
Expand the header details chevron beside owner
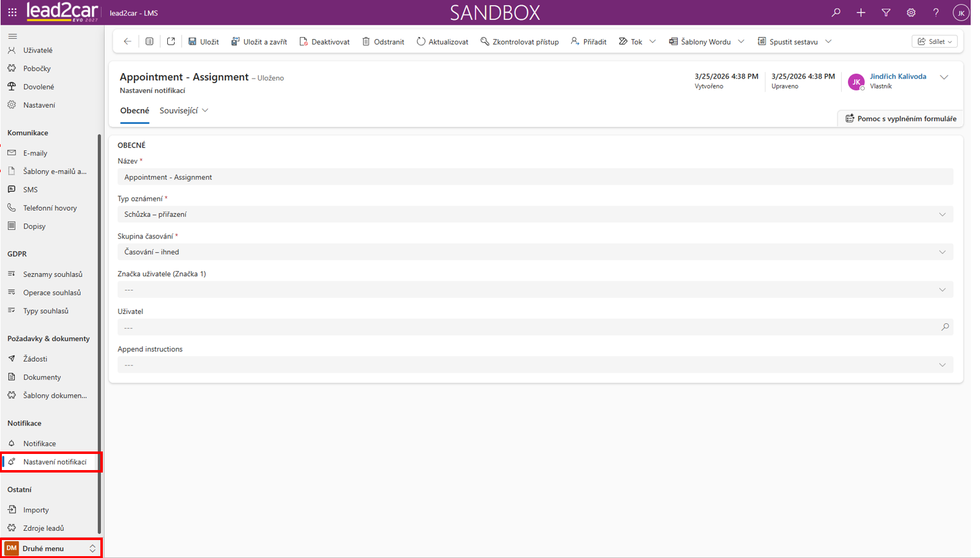(x=944, y=77)
